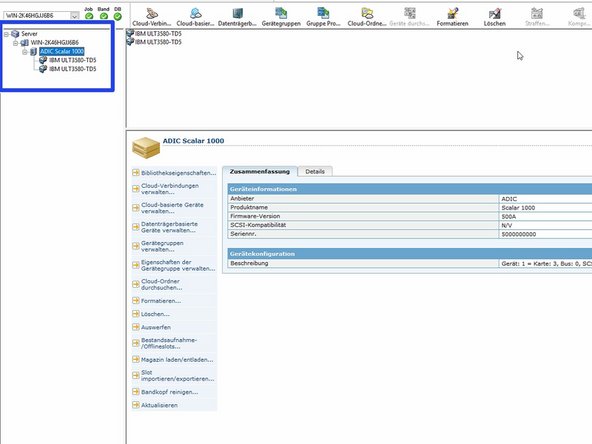Click the Gerätegruppen toolbar button

click(x=281, y=17)
